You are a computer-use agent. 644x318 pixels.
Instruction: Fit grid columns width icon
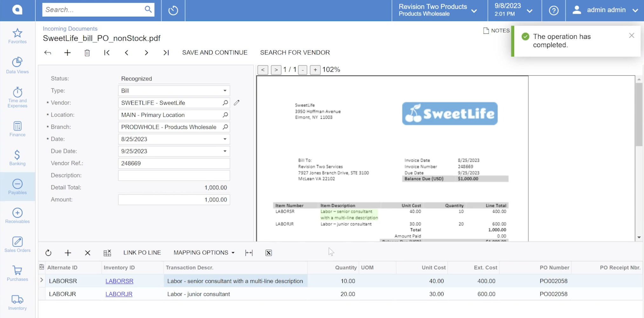click(249, 253)
